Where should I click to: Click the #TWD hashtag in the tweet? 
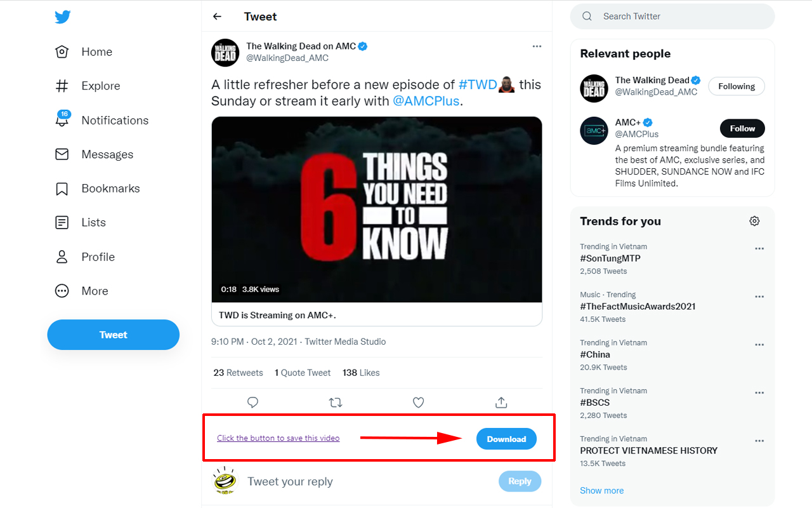[x=478, y=84]
